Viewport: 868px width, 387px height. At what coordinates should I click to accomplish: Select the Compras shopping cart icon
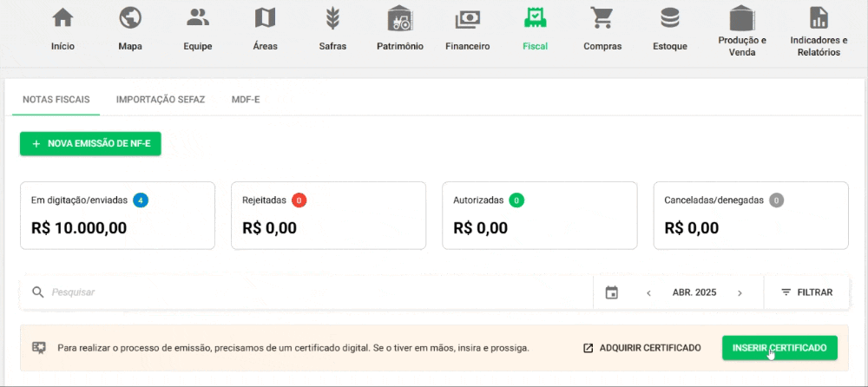tap(602, 18)
